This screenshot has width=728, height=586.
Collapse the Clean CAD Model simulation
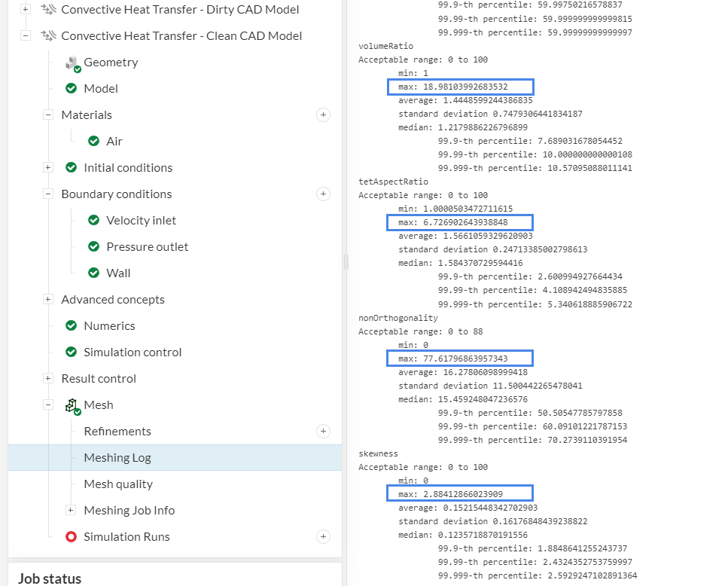26,35
